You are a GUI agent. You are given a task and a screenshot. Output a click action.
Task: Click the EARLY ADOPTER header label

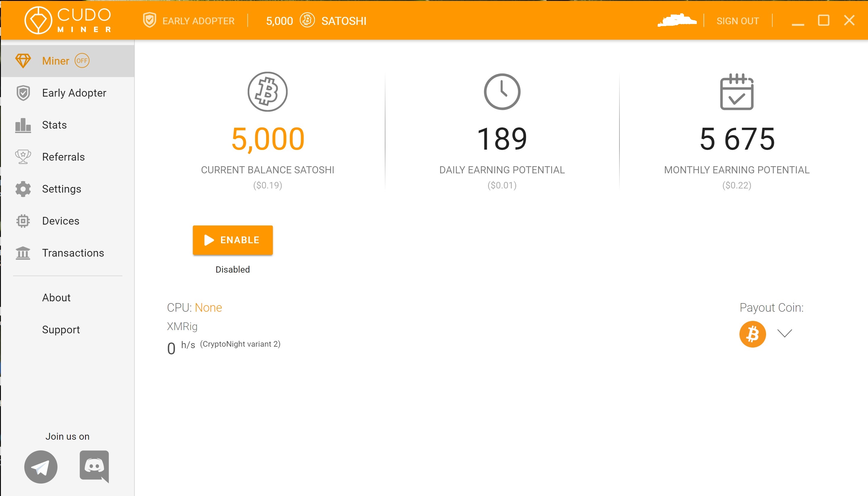[198, 21]
